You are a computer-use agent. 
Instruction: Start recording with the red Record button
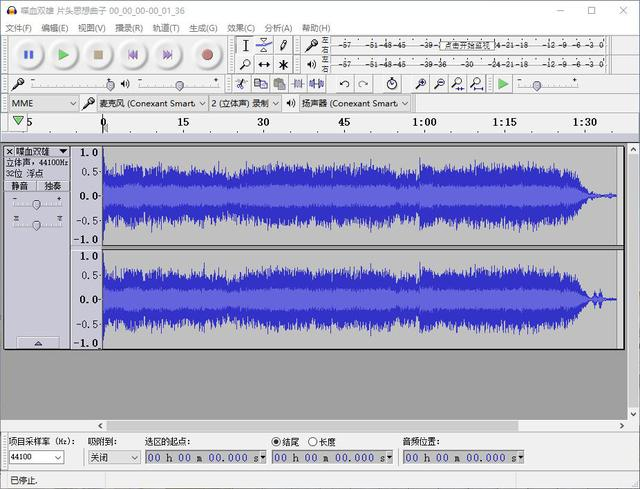click(x=207, y=55)
